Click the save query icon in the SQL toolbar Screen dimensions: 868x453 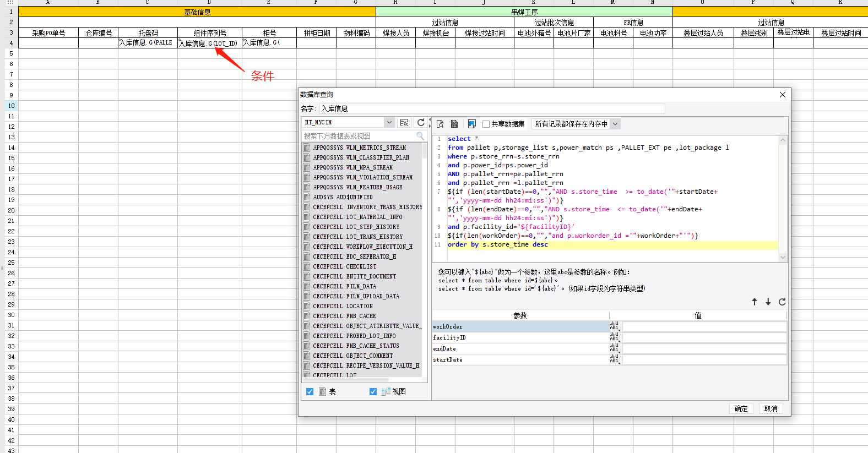(454, 124)
